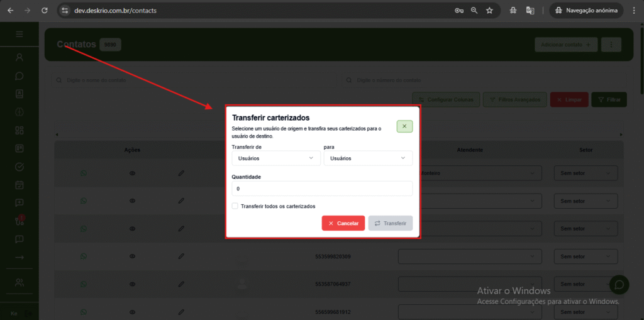Check 'Transferir todos os carterizados' checkbox
The height and width of the screenshot is (320, 644).
(x=235, y=206)
